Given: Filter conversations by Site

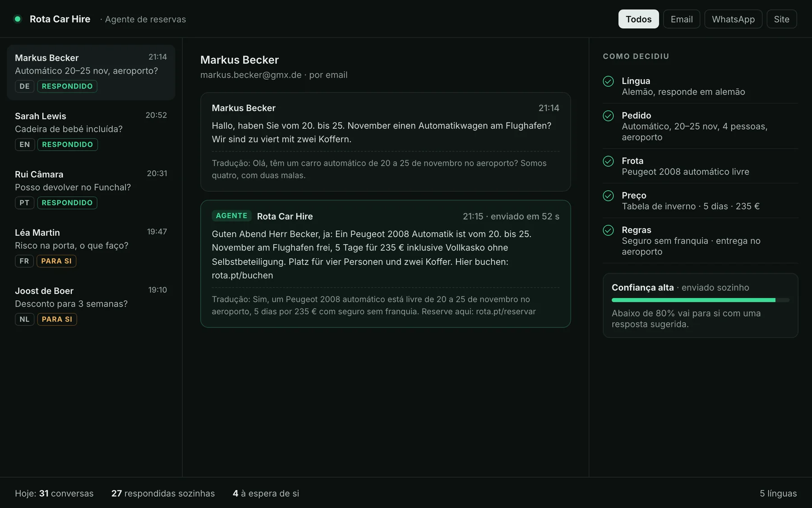Looking at the screenshot, I should (782, 19).
